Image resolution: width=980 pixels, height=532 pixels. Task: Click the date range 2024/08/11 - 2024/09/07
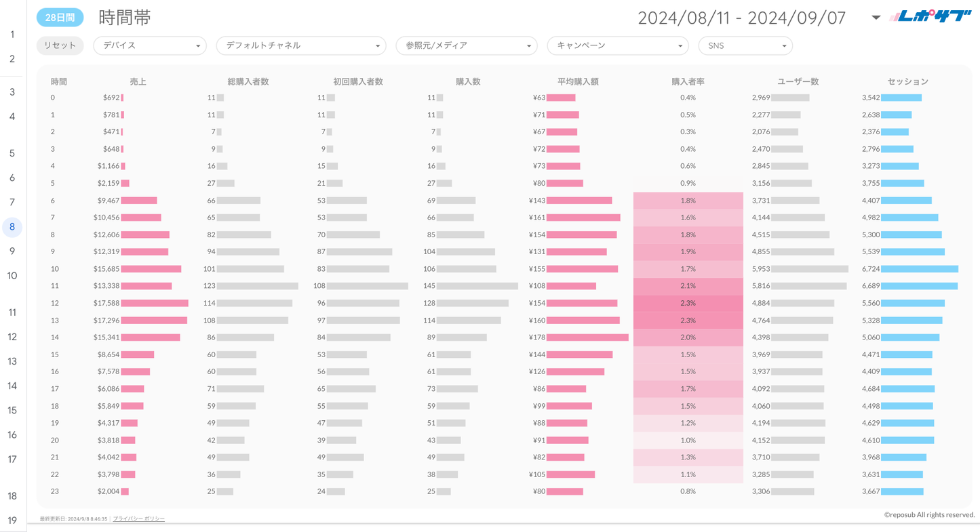coord(741,18)
